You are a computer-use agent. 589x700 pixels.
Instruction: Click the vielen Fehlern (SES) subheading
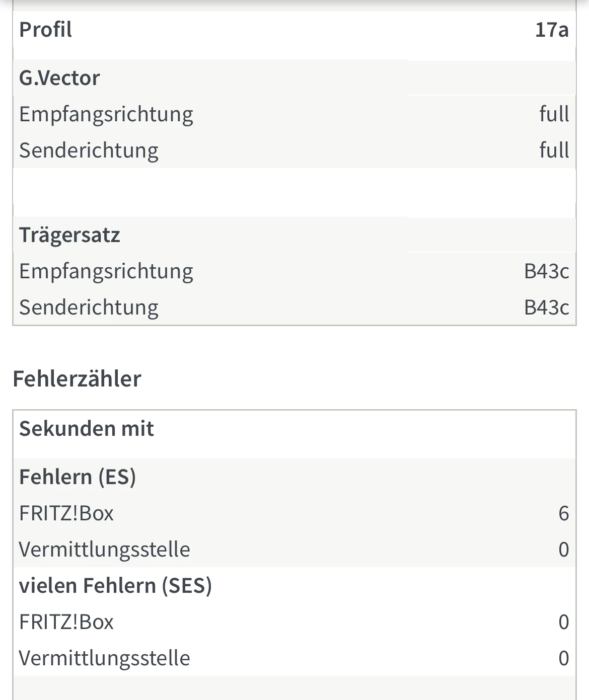click(x=115, y=586)
